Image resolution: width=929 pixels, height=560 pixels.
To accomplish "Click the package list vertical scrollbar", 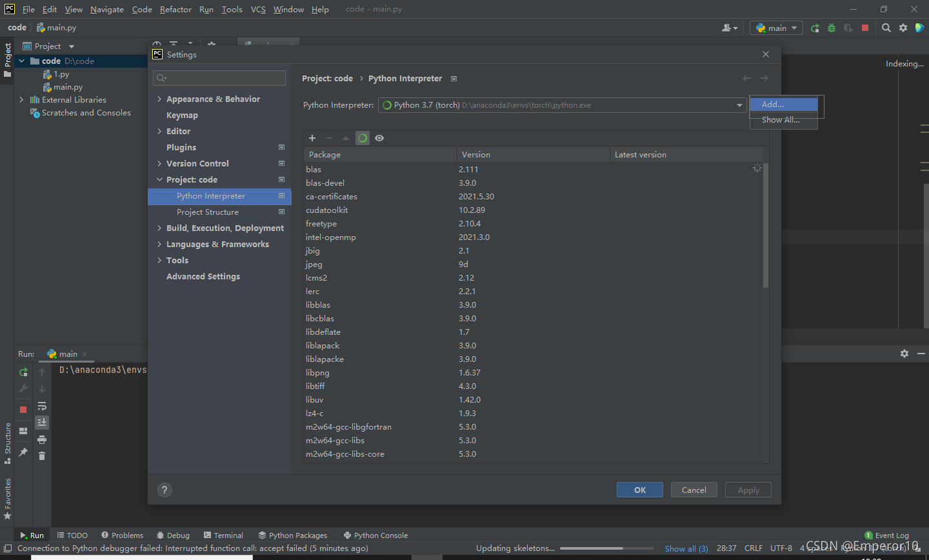I will pyautogui.click(x=766, y=226).
